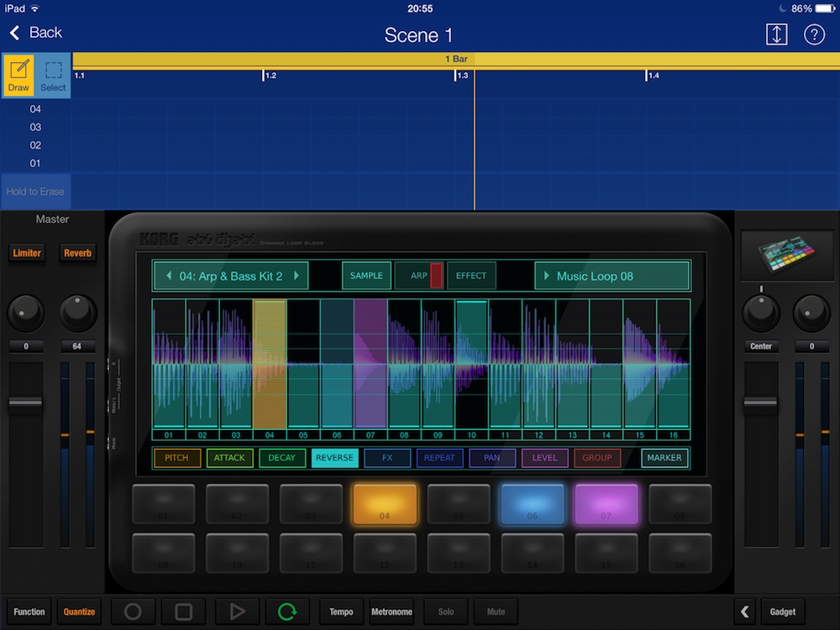Open the gadget thumbnail image

click(786, 255)
